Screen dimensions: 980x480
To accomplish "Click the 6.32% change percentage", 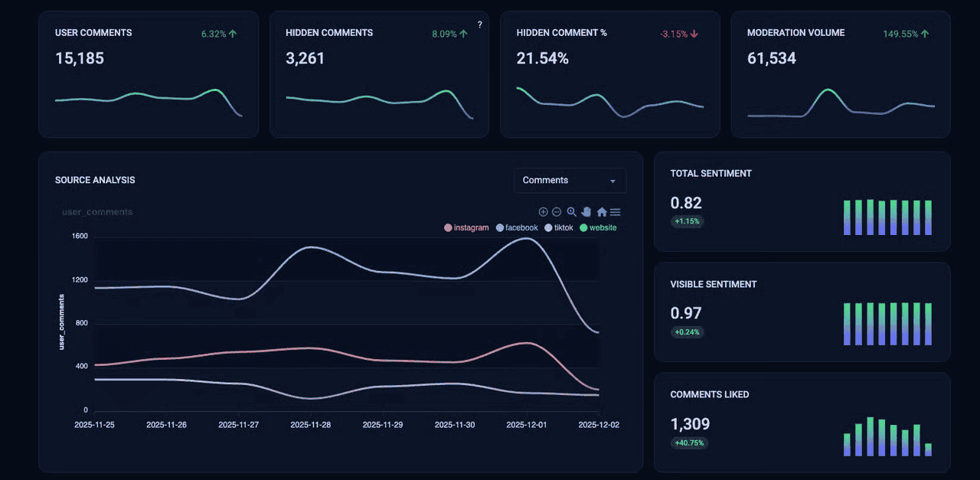I will click(x=214, y=34).
